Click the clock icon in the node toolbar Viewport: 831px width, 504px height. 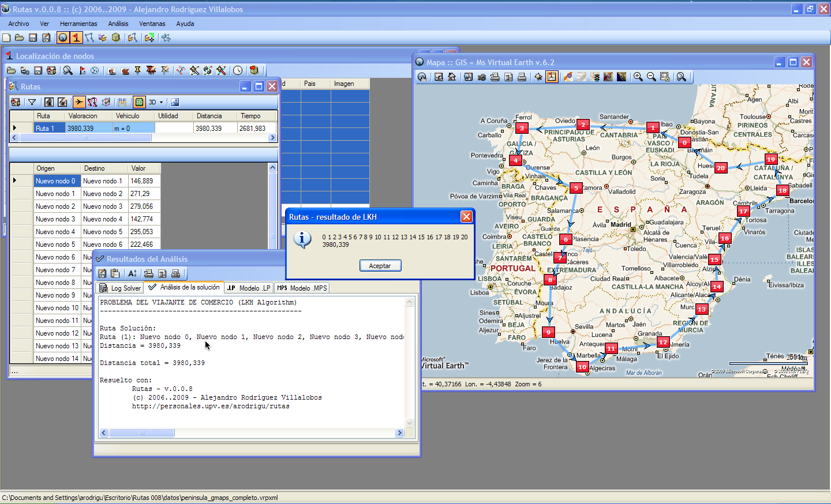point(238,70)
